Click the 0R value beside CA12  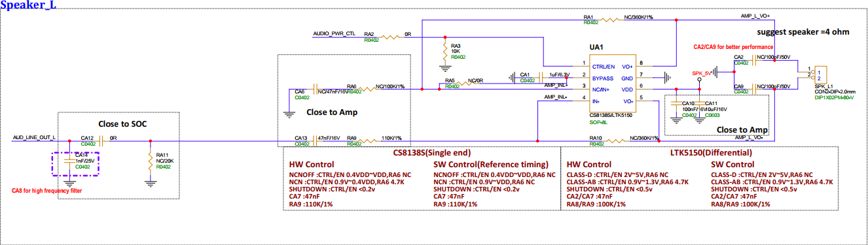click(x=113, y=138)
